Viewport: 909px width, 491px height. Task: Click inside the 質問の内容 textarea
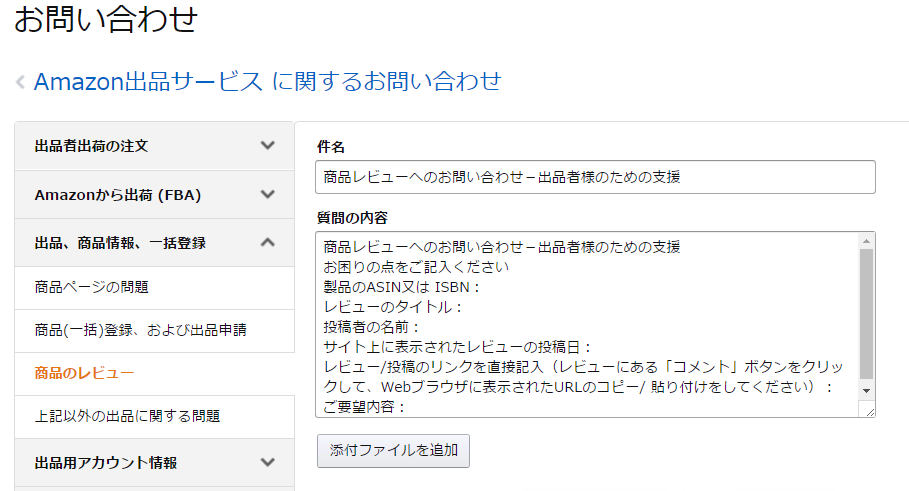[x=587, y=325]
